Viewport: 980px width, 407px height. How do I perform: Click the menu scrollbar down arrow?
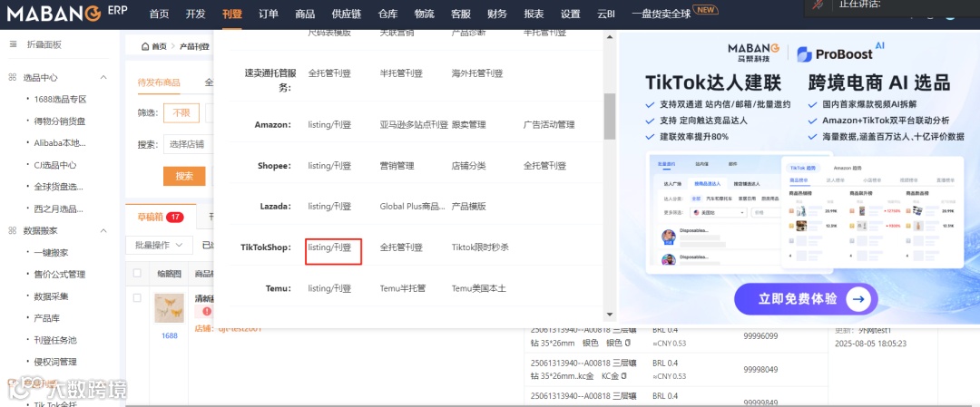click(610, 315)
